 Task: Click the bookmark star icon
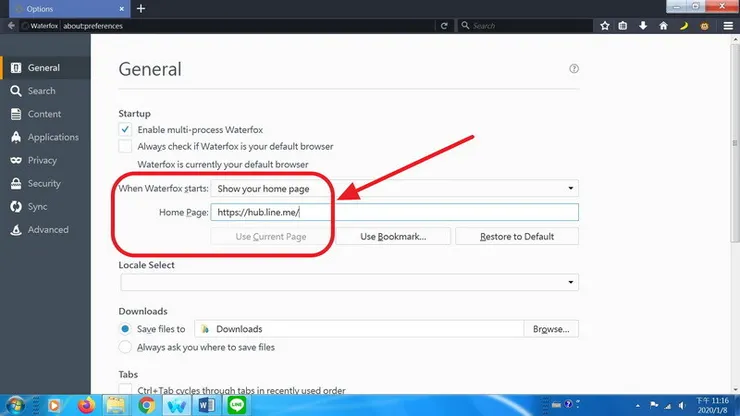click(605, 25)
